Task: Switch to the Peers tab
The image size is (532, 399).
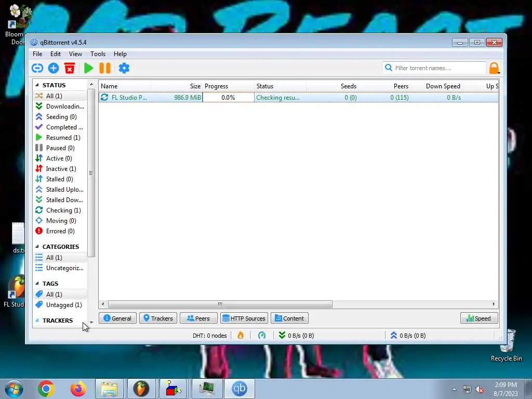Action: tap(198, 318)
